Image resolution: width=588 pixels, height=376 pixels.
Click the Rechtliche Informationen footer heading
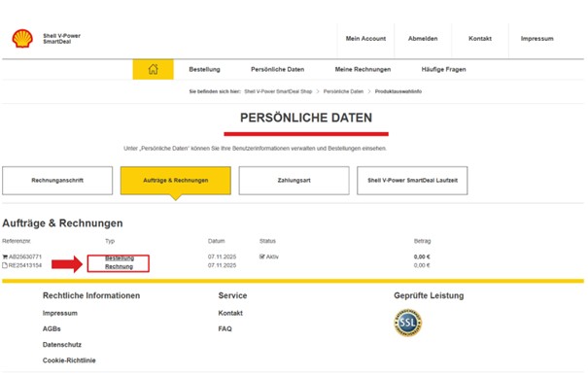tap(91, 295)
